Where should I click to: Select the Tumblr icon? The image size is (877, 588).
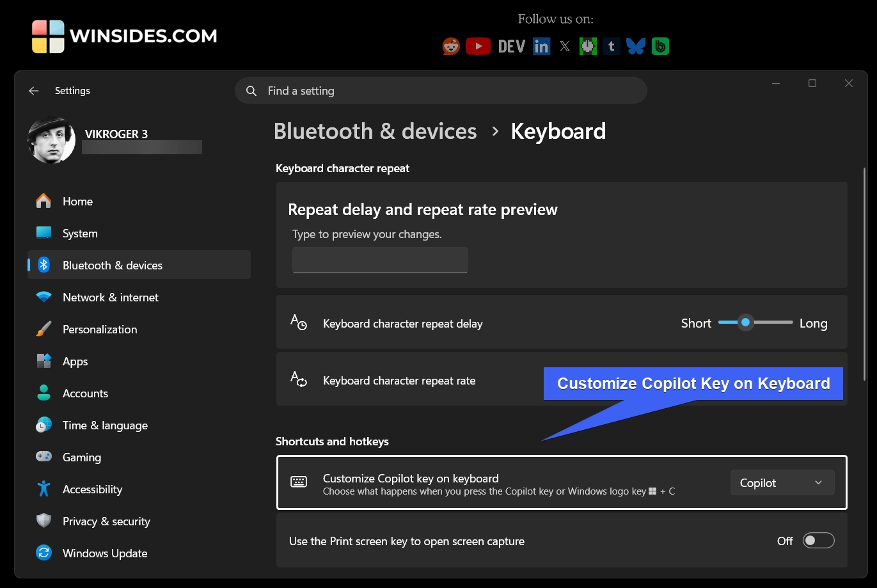(611, 45)
